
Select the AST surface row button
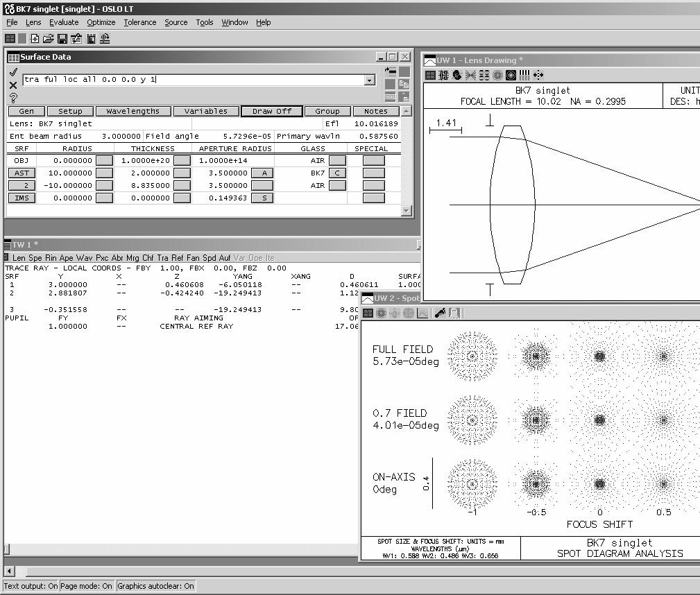(22, 173)
